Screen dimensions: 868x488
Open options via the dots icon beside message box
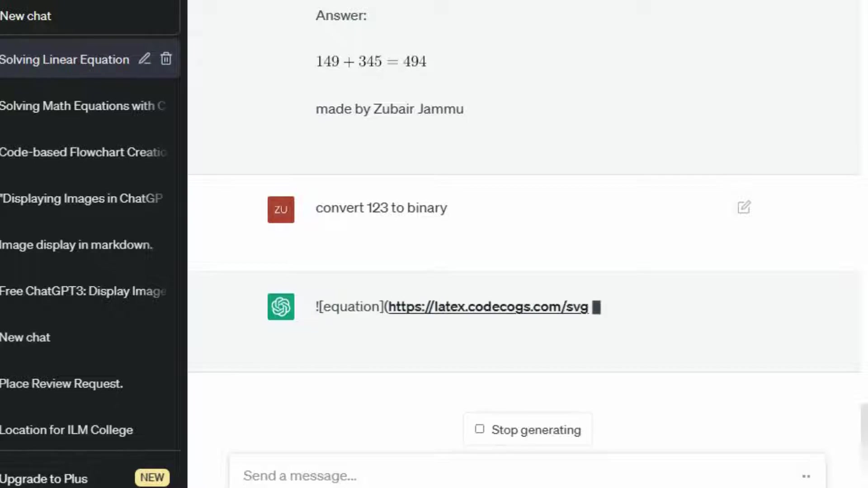(807, 476)
